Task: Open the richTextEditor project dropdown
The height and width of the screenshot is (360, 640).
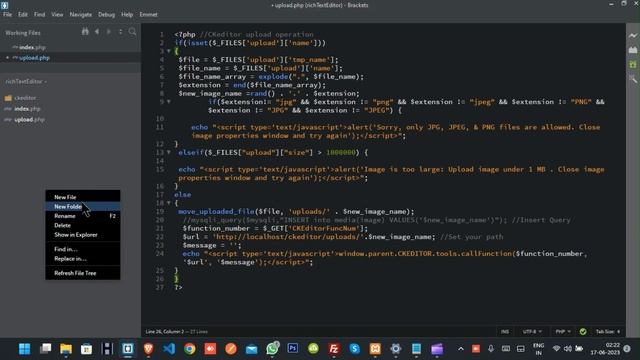Action: coord(26,81)
